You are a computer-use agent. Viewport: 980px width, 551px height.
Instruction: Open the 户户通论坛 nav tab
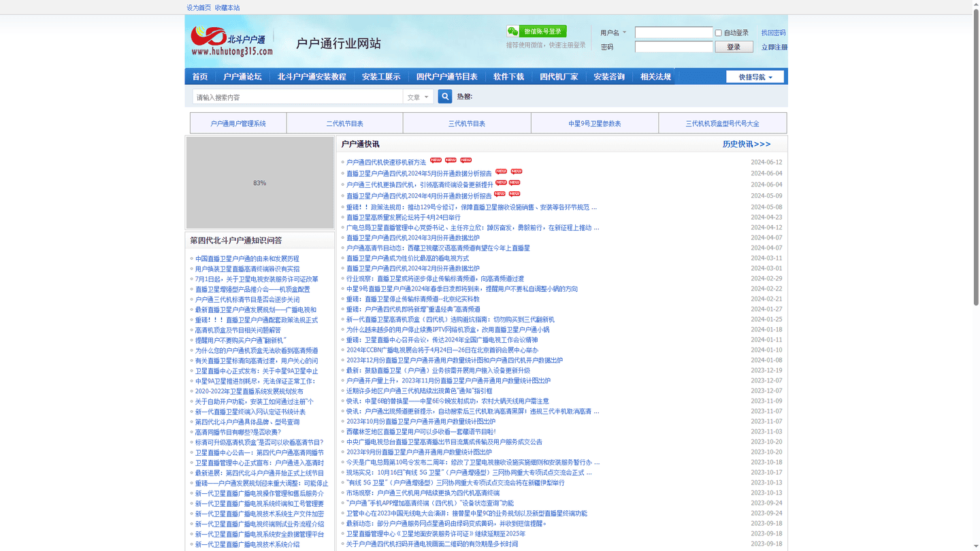tap(242, 77)
